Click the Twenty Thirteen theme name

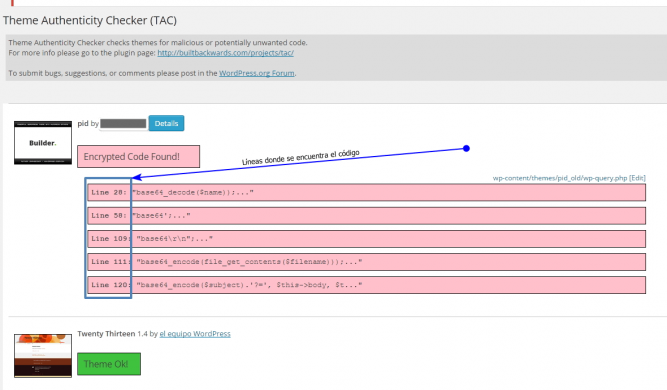coord(106,334)
